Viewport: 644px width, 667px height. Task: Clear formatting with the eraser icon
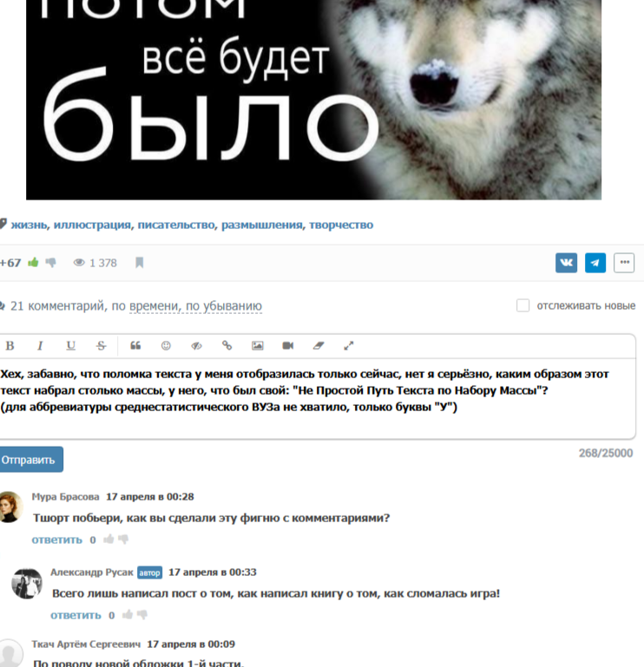click(x=319, y=346)
